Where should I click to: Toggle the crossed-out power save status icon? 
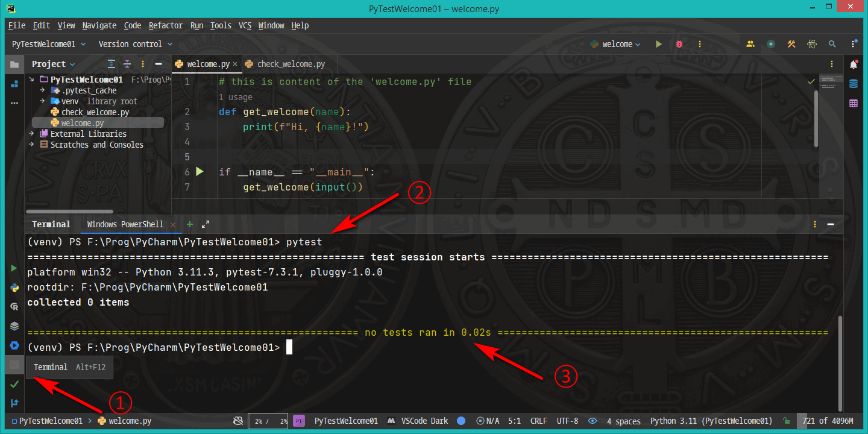238,421
